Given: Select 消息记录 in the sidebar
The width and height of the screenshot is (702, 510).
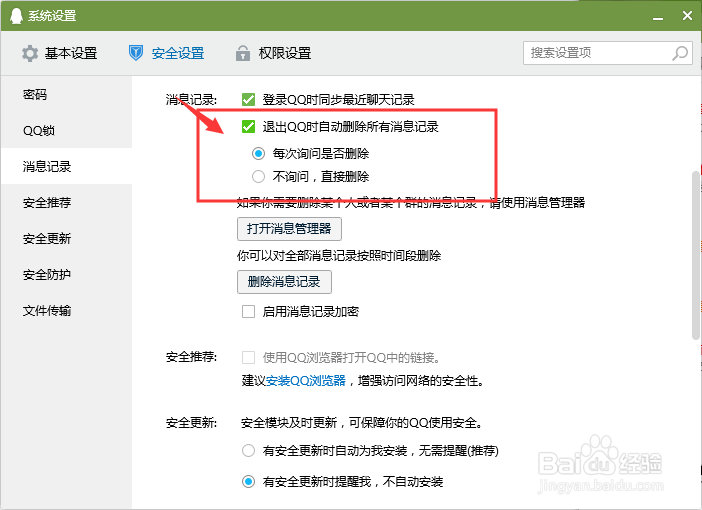Looking at the screenshot, I should 67,167.
